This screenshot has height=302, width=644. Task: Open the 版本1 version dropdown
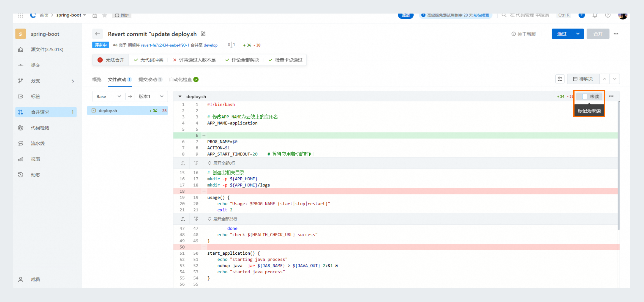(x=151, y=97)
